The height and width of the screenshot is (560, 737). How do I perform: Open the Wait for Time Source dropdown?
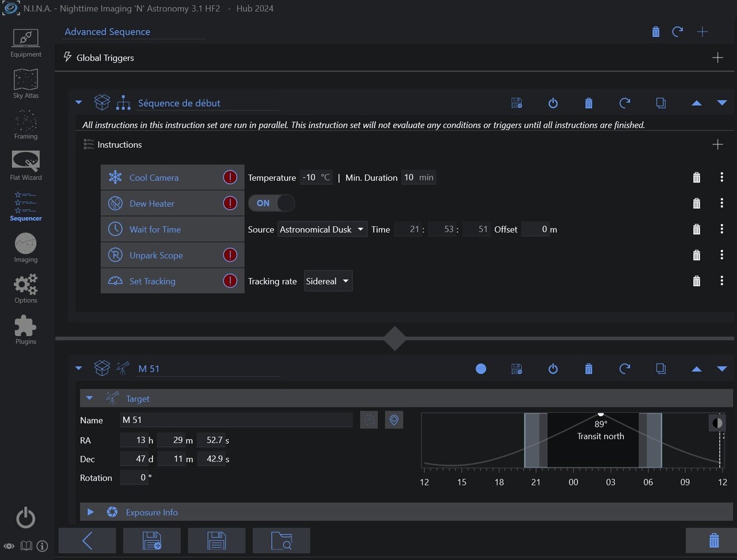(322, 229)
